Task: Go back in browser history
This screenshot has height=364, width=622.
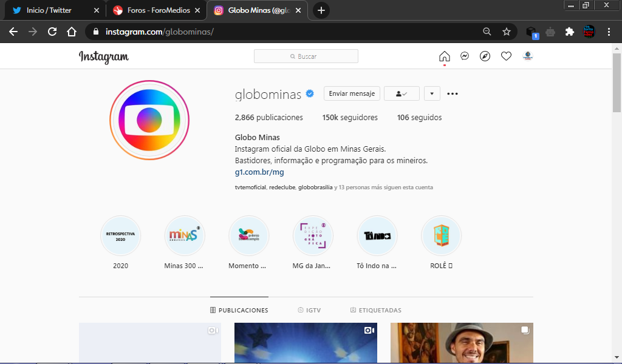Action: click(13, 32)
